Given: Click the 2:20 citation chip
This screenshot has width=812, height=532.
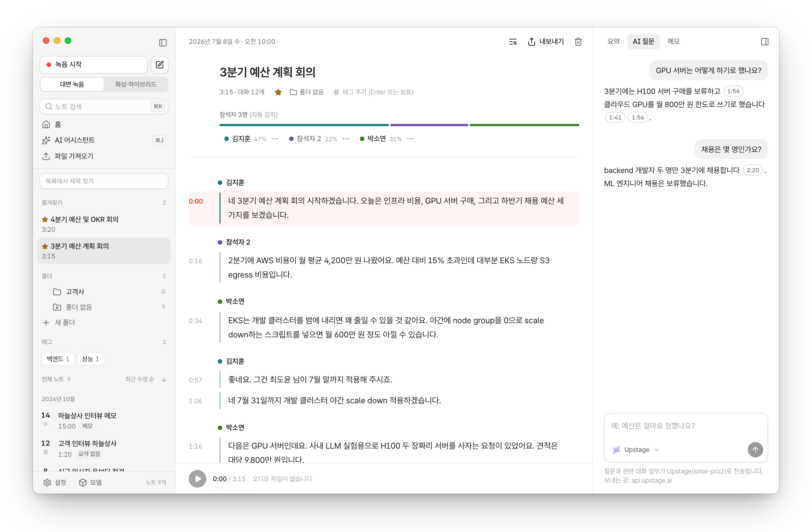Looking at the screenshot, I should click(753, 170).
